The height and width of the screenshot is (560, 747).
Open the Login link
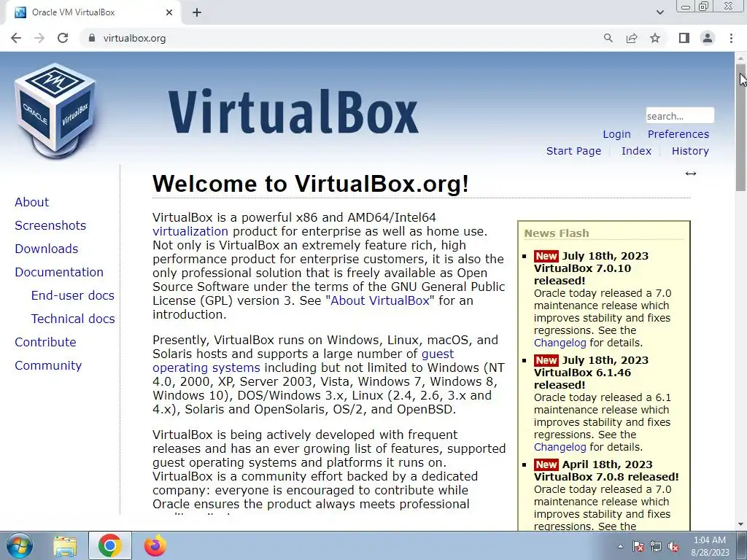(616, 134)
